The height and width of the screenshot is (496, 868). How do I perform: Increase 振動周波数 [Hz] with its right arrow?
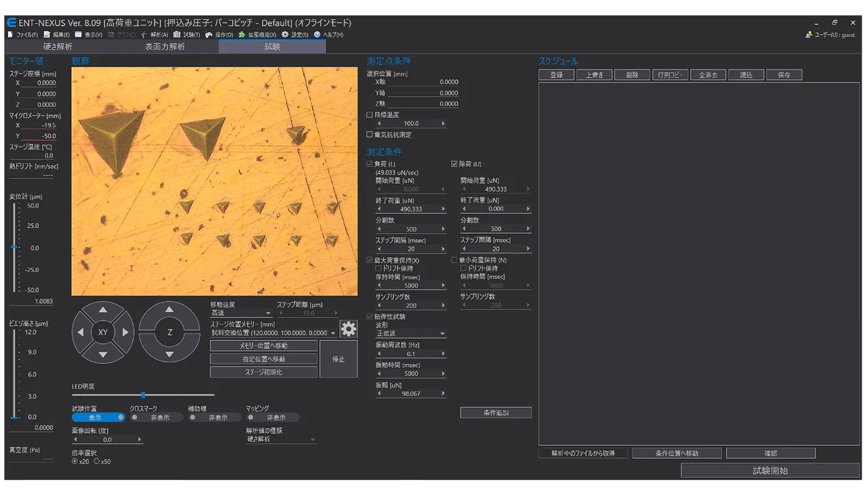pos(443,353)
